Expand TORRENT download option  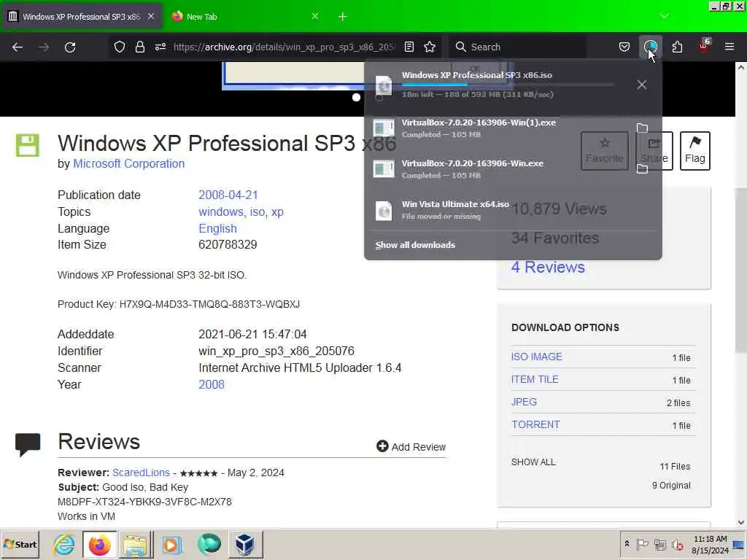[x=535, y=424]
